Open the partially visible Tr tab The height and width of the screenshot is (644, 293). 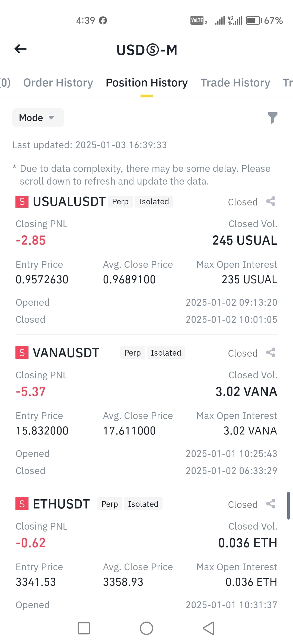point(288,83)
